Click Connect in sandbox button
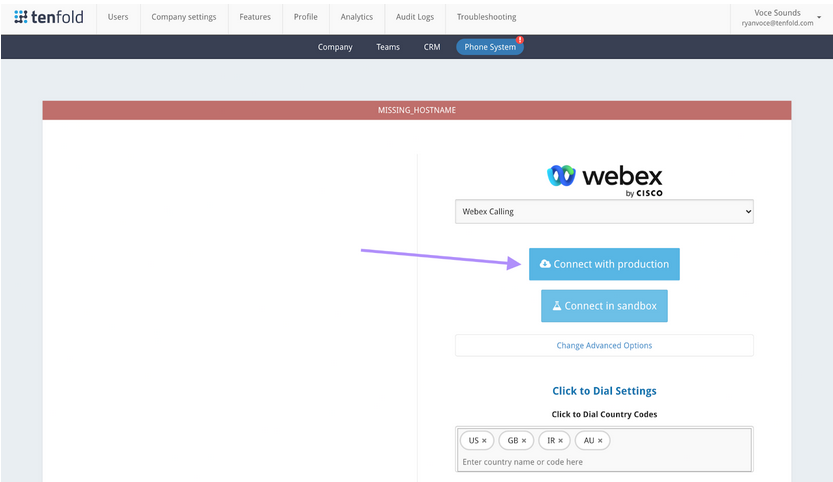 pyautogui.click(x=604, y=306)
